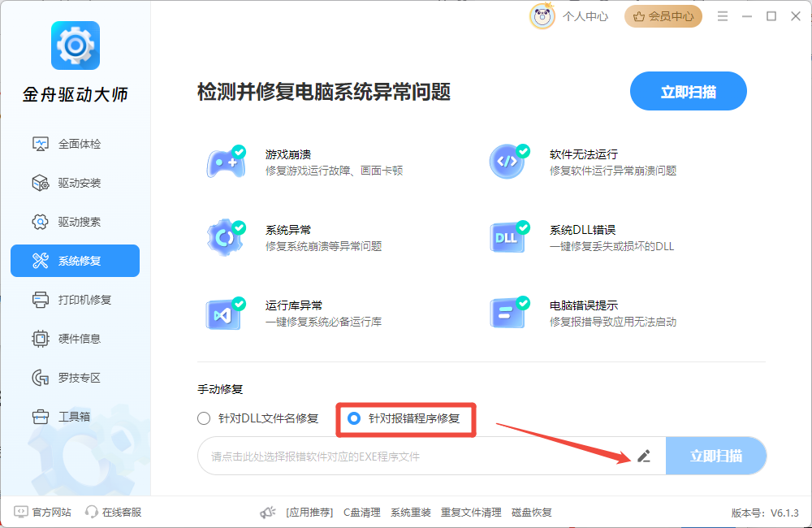Open 个人中心 personal center
This screenshot has height=528, width=812.
click(585, 16)
